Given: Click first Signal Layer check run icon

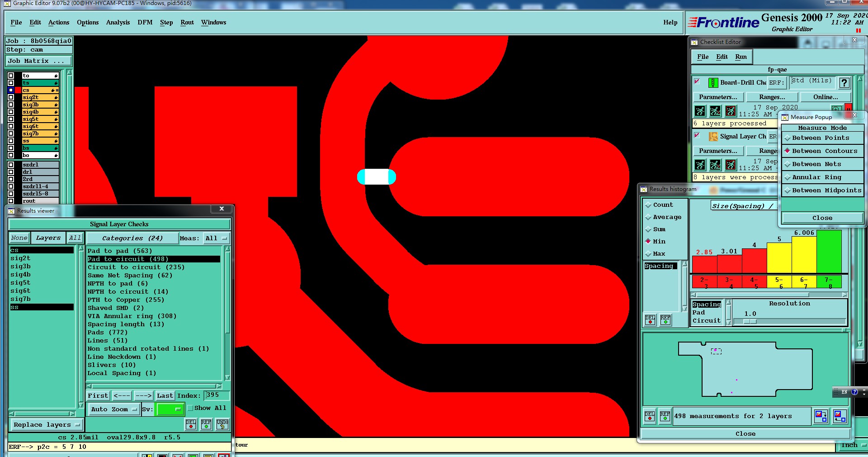Looking at the screenshot, I should [700, 165].
